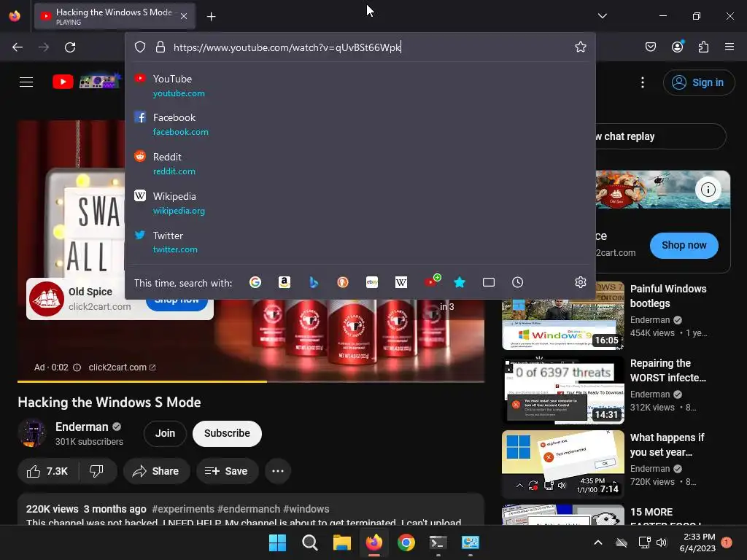This screenshot has width=747, height=560.
Task: Open YouTube settings three-dot menu
Action: click(643, 82)
